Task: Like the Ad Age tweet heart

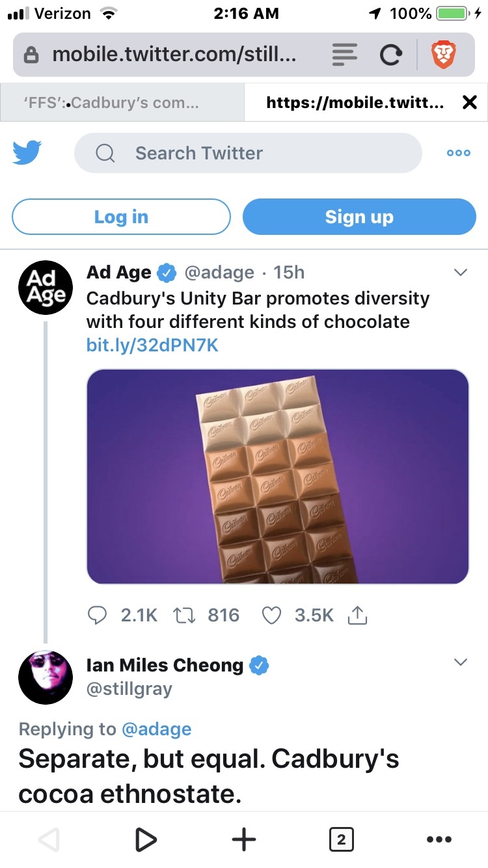Action: [271, 616]
